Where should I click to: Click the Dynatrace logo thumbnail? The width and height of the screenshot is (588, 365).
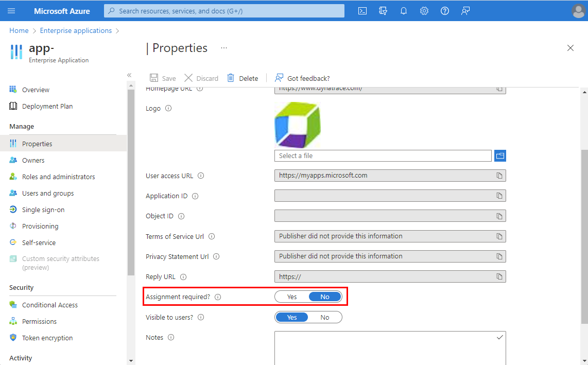pos(298,125)
